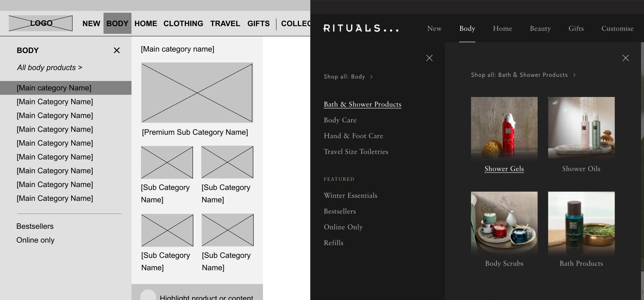The image size is (644, 300).
Task: Open the Beauty menu in Rituals navigation
Action: tap(540, 28)
